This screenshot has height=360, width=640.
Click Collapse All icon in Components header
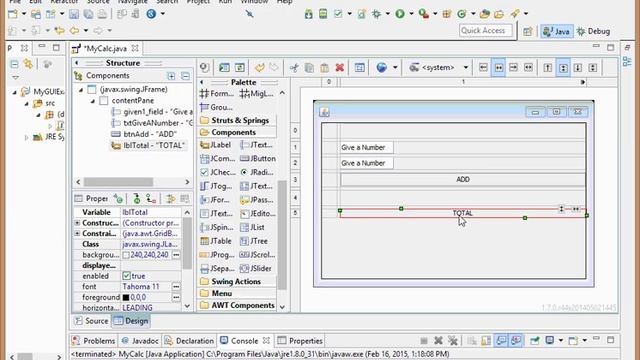pos(185,76)
